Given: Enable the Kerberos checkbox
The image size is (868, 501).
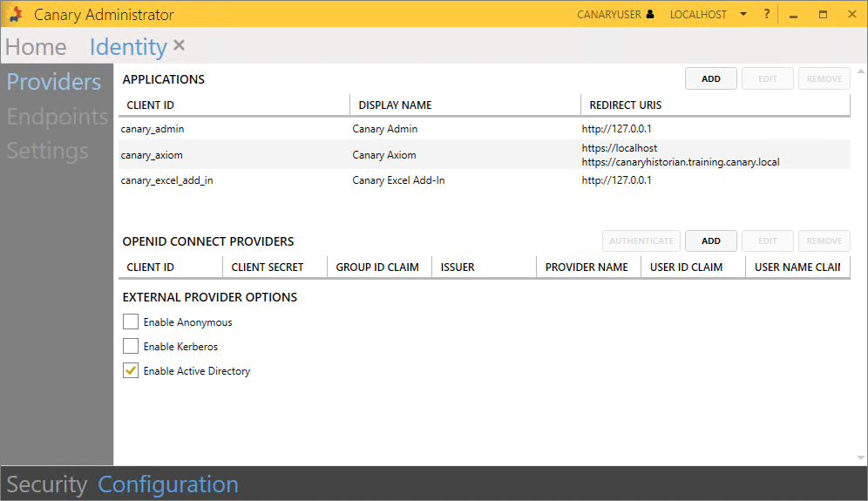Looking at the screenshot, I should pos(131,347).
